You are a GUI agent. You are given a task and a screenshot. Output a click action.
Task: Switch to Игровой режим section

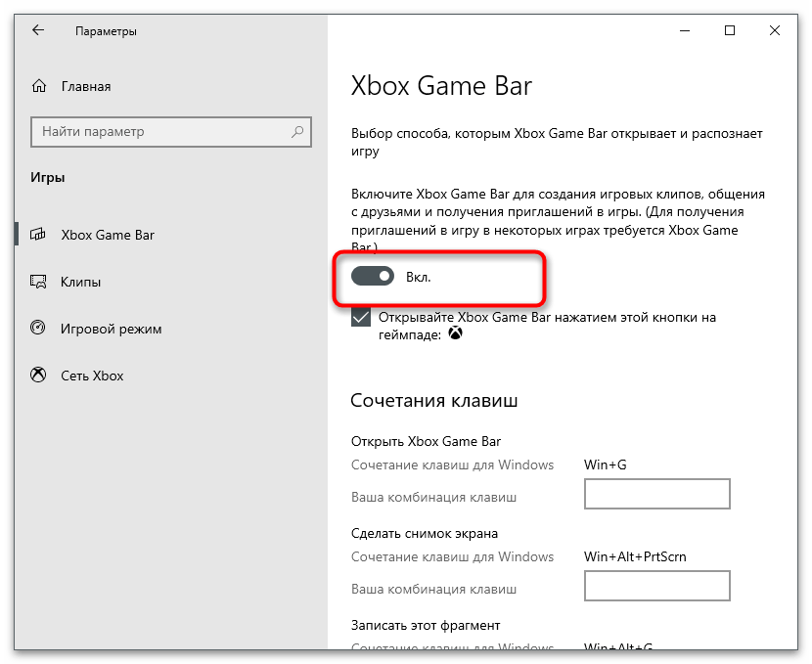[x=112, y=330]
